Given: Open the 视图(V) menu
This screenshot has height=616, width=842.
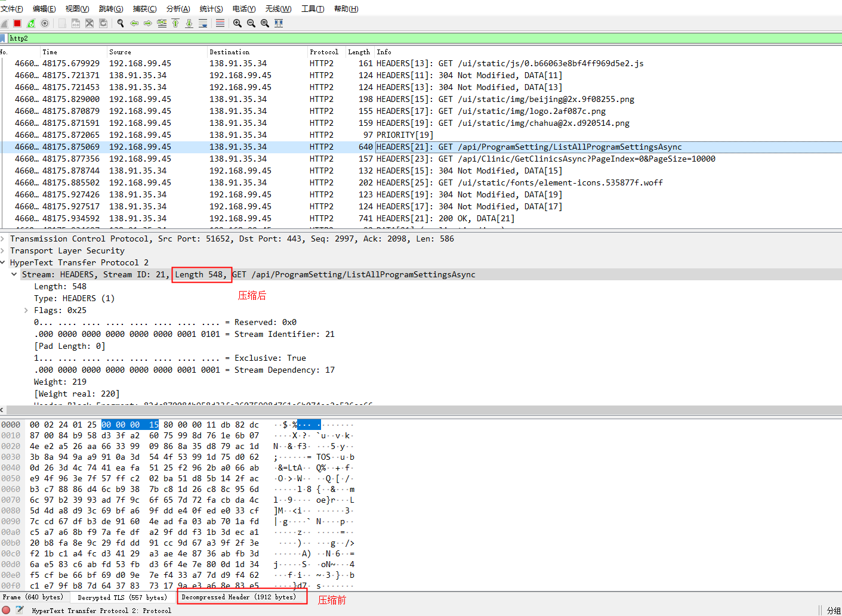Looking at the screenshot, I should [x=77, y=8].
